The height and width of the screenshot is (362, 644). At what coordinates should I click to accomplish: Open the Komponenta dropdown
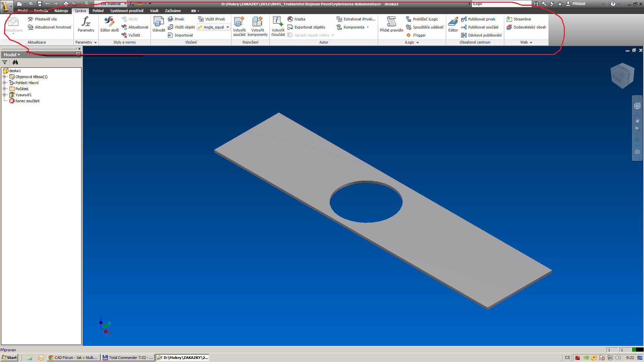point(368,27)
